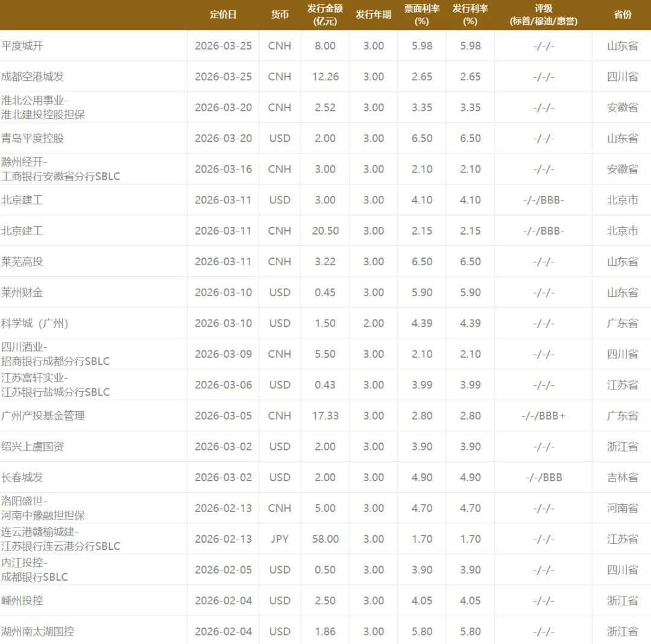Click the 省份 column header
This screenshot has height=644, width=651.
tap(623, 14)
